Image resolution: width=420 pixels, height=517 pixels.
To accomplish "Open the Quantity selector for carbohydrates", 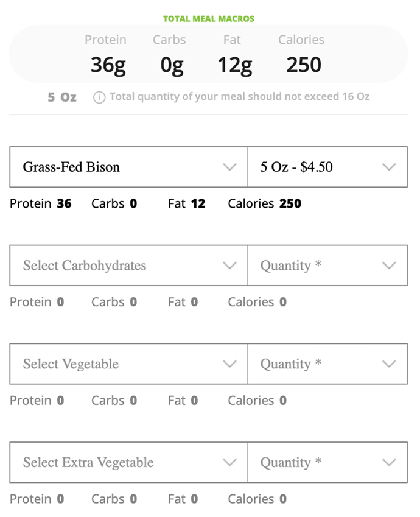I will click(x=329, y=266).
